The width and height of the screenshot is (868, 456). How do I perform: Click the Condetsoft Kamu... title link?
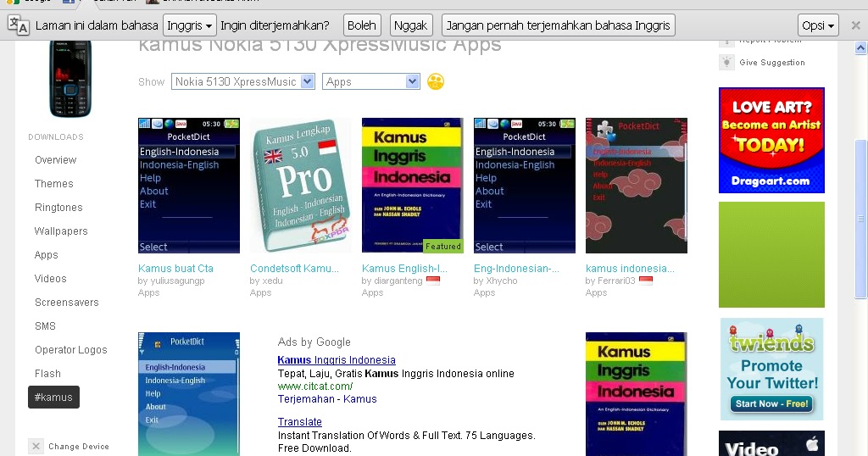click(x=294, y=269)
